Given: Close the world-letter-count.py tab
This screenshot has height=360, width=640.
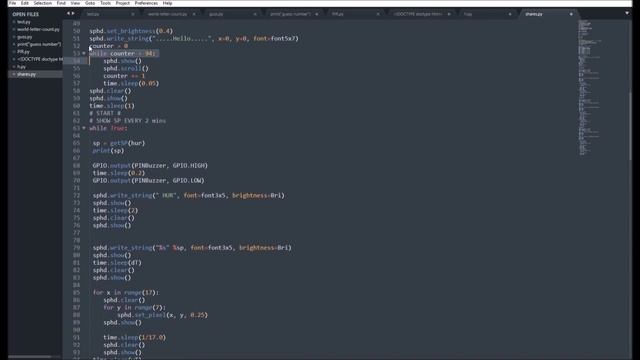Looking at the screenshot, I should point(194,14).
